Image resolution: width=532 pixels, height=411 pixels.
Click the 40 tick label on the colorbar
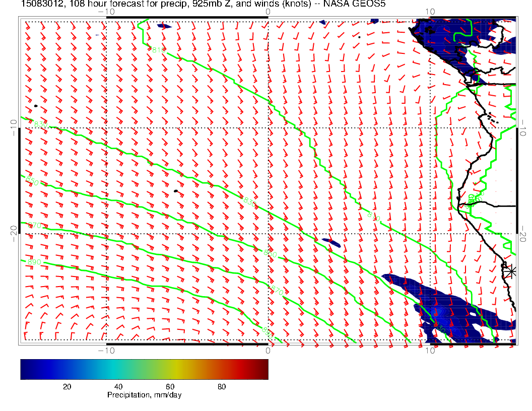pos(118,387)
